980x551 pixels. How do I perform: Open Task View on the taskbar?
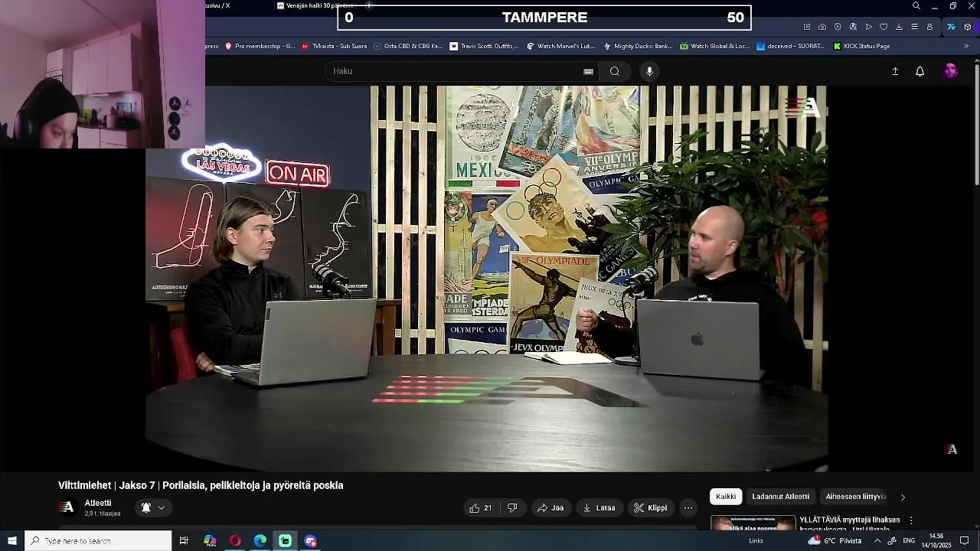184,541
